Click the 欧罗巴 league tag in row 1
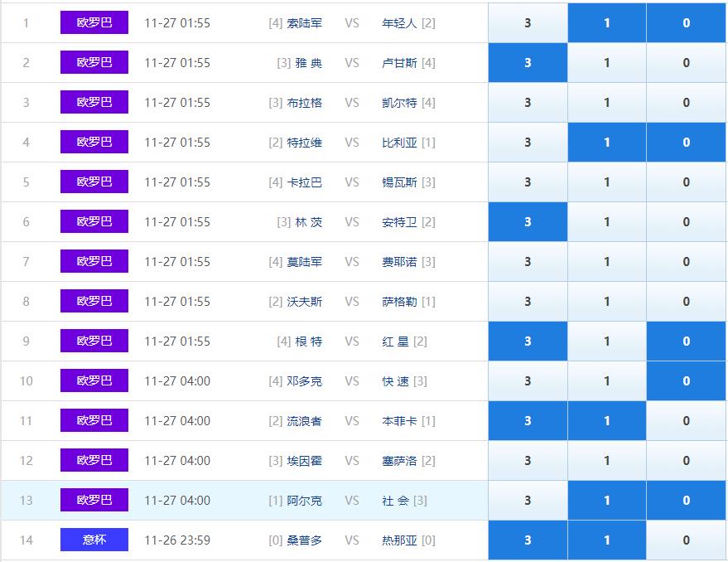This screenshot has height=562, width=728. [94, 22]
